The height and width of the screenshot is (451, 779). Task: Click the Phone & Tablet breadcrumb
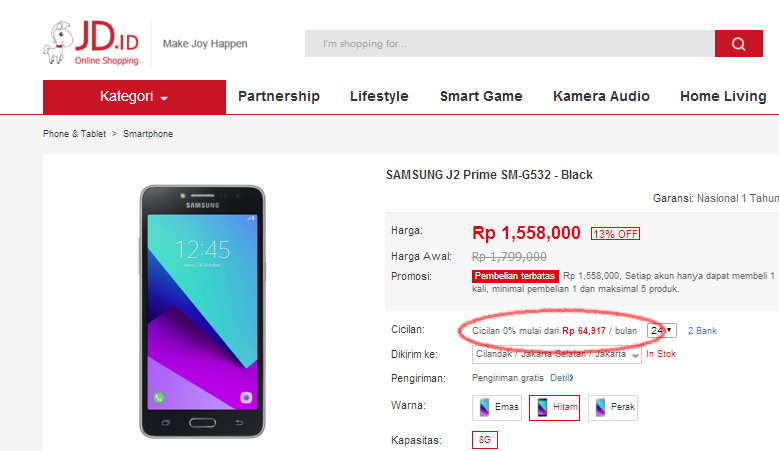point(74,134)
